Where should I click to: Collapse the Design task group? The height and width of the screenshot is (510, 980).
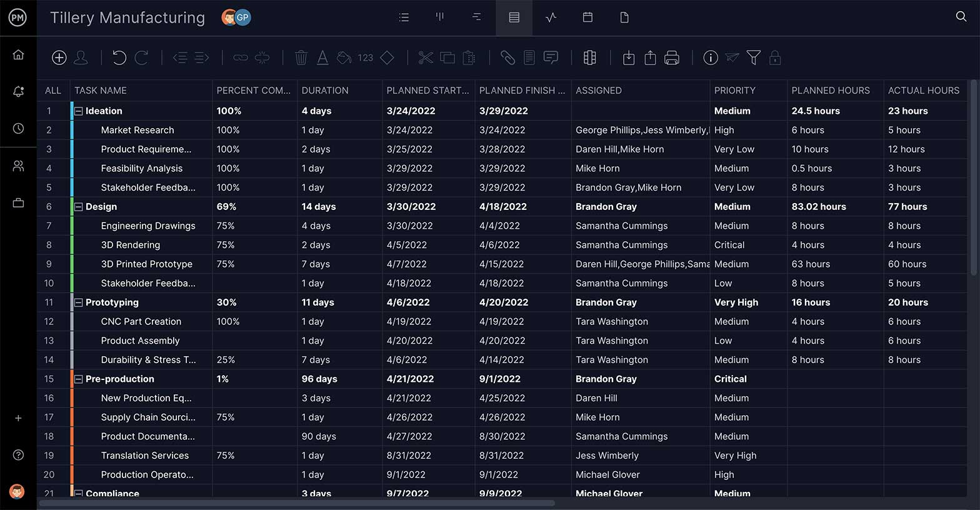(x=79, y=207)
